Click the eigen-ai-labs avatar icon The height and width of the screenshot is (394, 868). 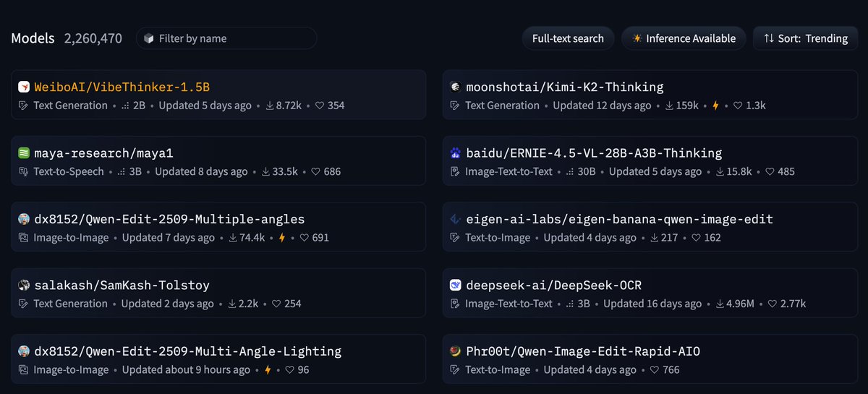455,219
